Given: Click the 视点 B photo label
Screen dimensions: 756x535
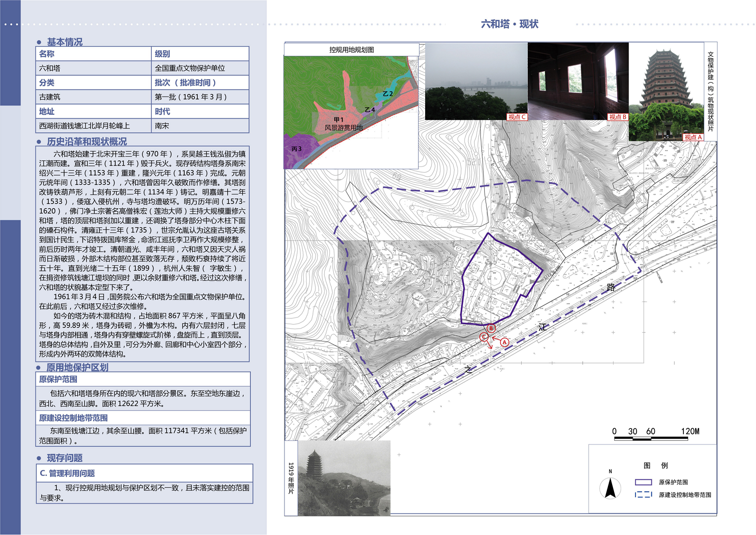Looking at the screenshot, I should coord(618,117).
